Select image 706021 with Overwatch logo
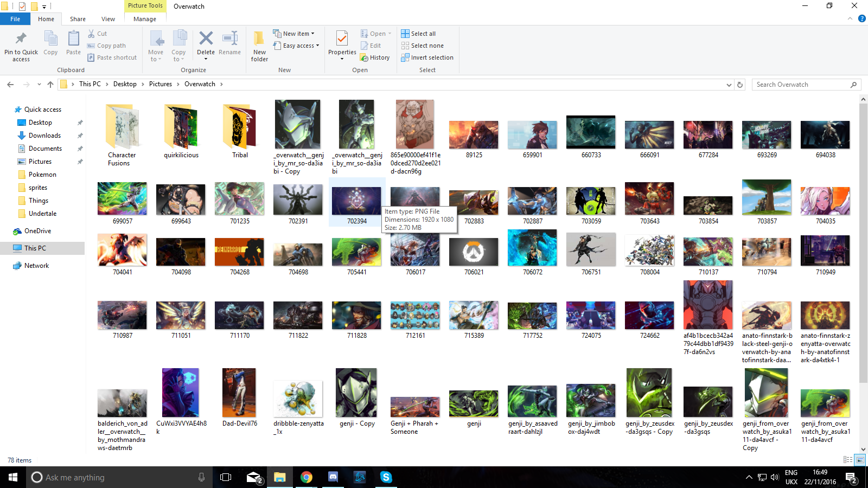 (x=474, y=256)
